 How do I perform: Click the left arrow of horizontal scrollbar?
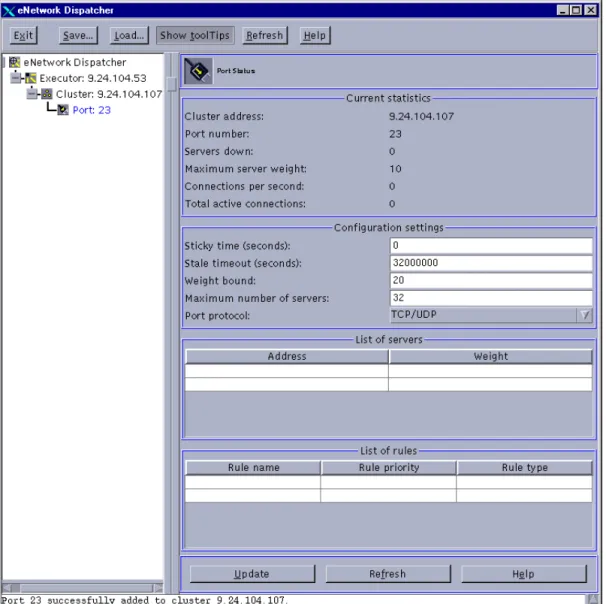[x=6, y=588]
